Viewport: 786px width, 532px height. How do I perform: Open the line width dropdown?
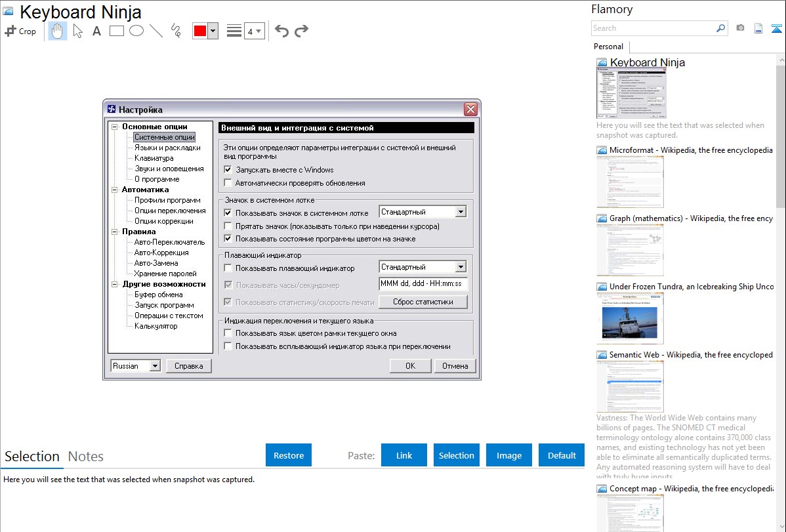[x=254, y=31]
